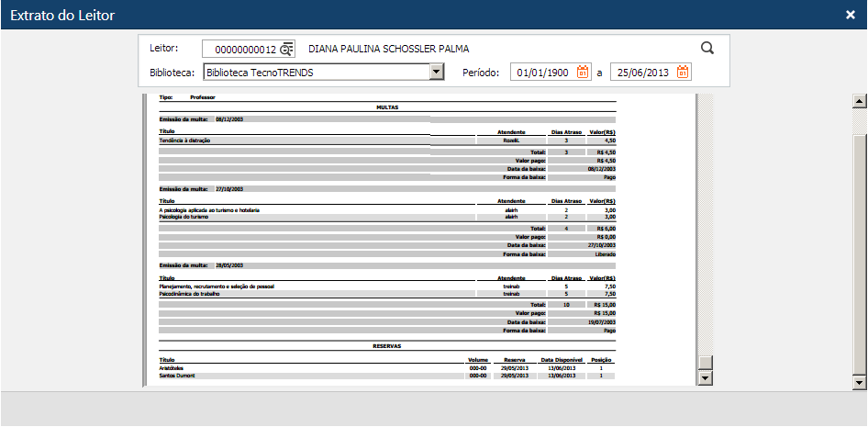Click the report's inner scrollbar thumb

point(705,362)
